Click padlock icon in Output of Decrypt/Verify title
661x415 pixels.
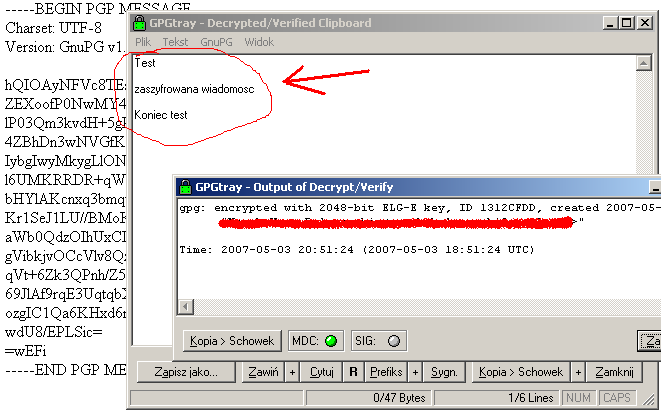coord(185,187)
